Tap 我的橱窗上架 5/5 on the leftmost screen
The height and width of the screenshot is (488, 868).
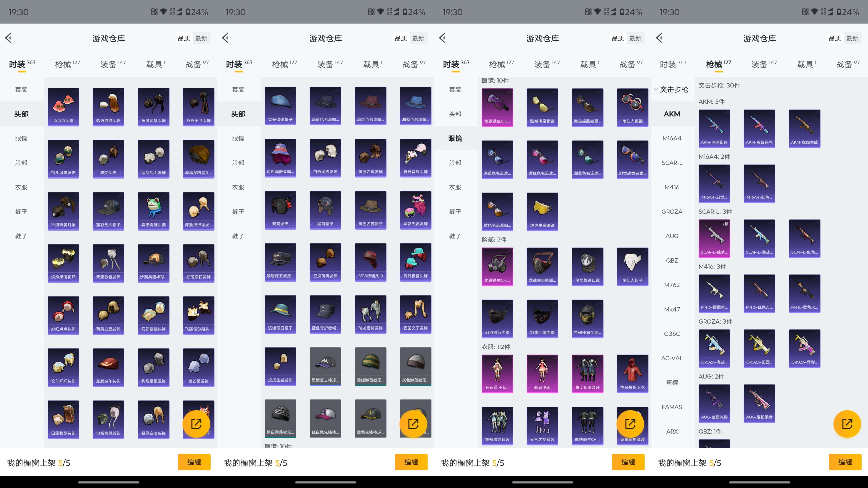(39, 463)
